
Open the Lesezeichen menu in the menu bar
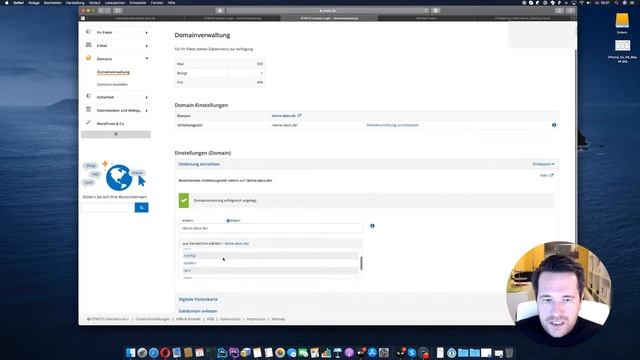[115, 2]
